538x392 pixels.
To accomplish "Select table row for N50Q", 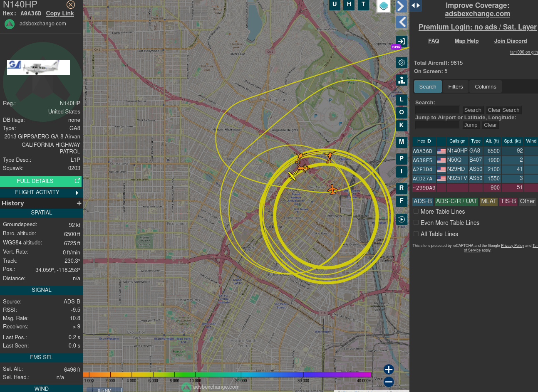I will coord(475,160).
